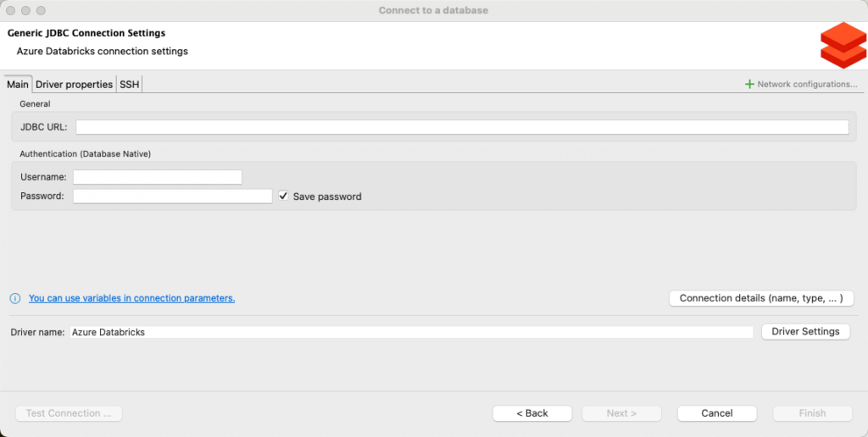868x437 pixels.
Task: Select the SSH tab
Action: point(130,85)
